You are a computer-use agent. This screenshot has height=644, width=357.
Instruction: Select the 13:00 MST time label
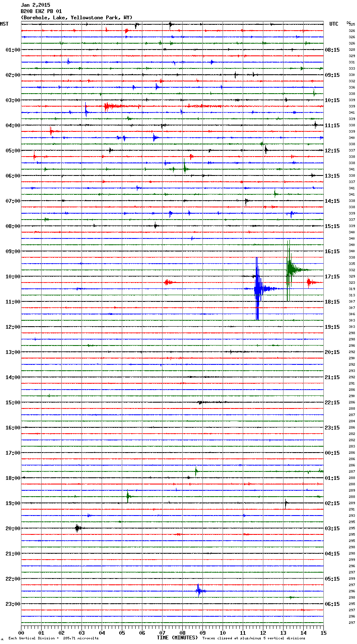coord(13,352)
